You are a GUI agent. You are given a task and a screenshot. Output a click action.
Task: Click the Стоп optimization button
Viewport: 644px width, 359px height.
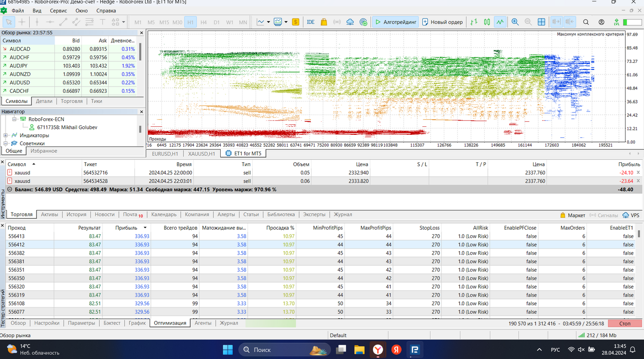point(625,324)
